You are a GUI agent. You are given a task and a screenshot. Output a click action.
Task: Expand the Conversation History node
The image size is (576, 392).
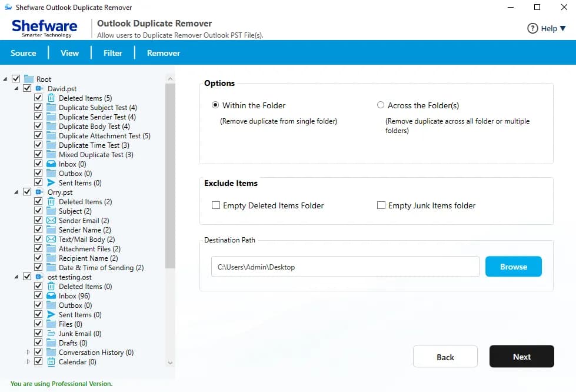[28, 352]
